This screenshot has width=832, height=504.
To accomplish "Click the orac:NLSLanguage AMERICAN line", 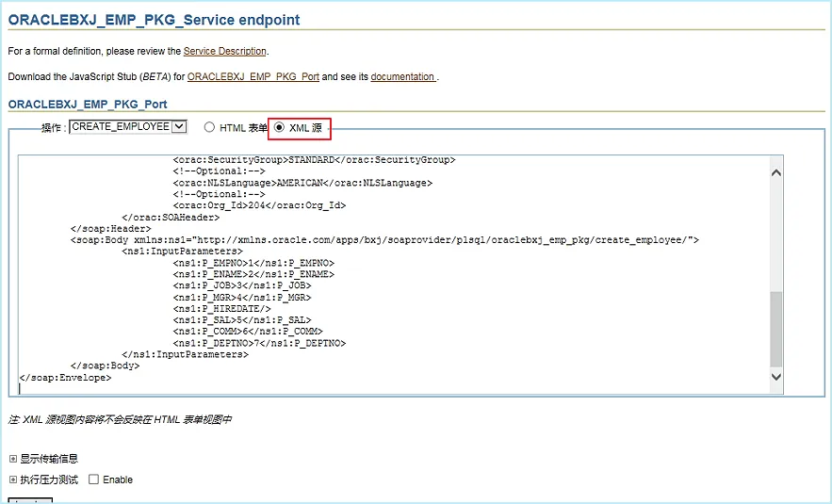I will tap(302, 183).
